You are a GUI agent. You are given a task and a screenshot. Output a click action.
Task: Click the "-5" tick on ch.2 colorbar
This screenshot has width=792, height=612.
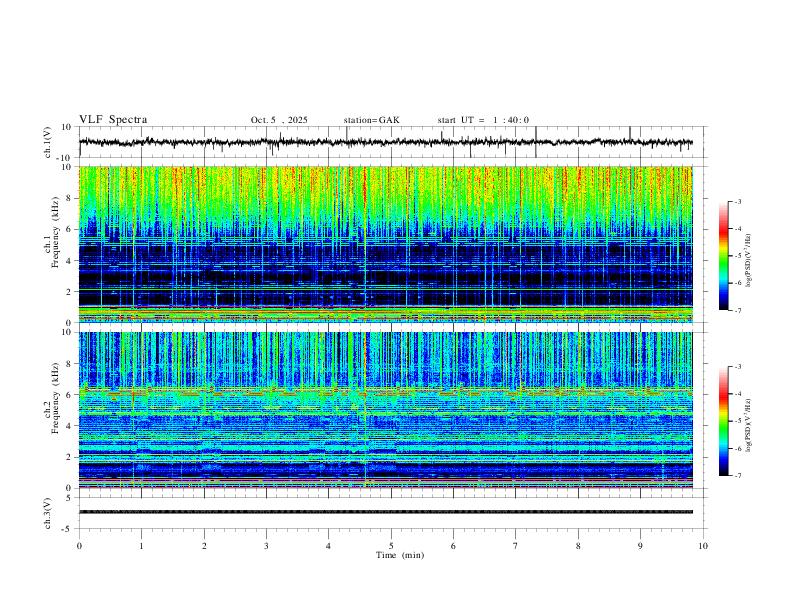pos(737,421)
